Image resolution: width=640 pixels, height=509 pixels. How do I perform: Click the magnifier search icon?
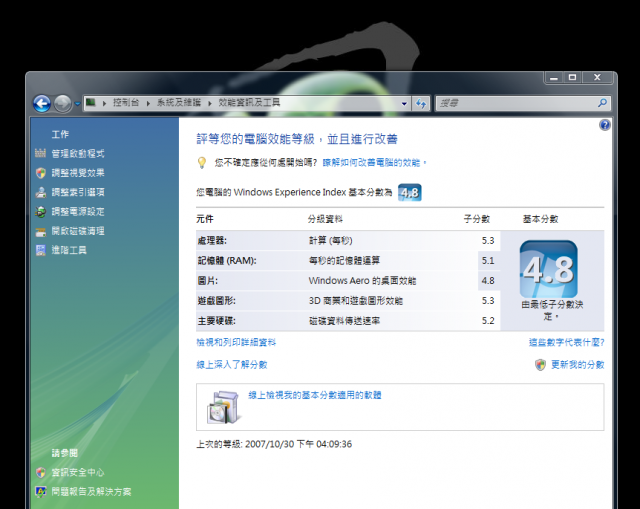pos(602,103)
